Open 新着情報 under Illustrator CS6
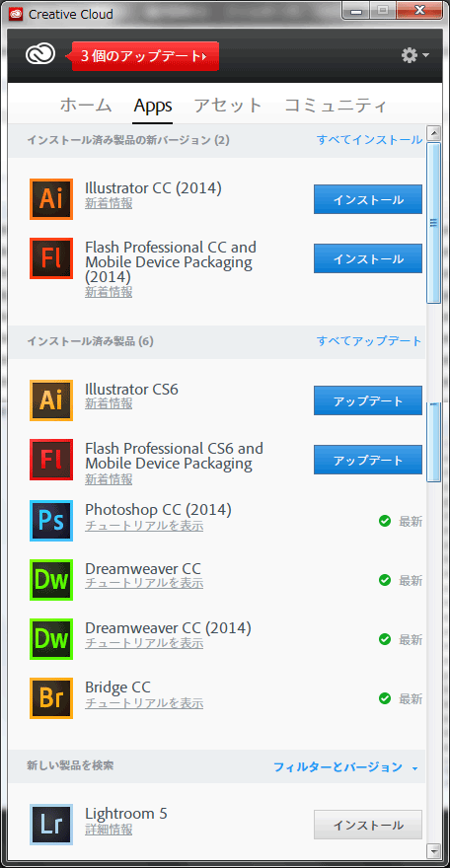 109,404
